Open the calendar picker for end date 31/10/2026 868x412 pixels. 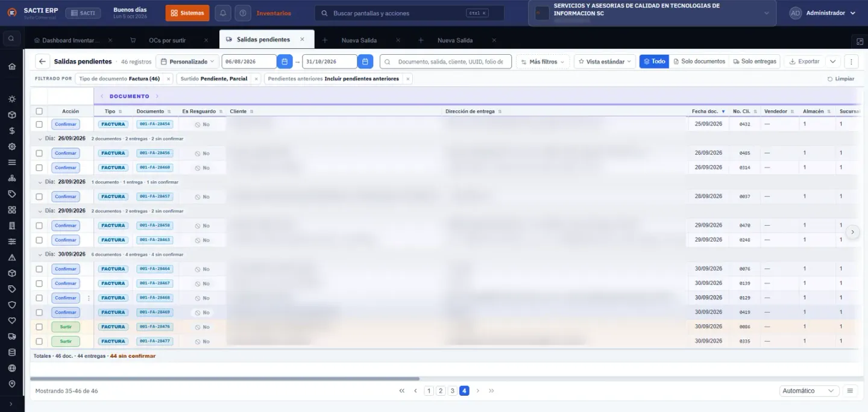click(365, 61)
